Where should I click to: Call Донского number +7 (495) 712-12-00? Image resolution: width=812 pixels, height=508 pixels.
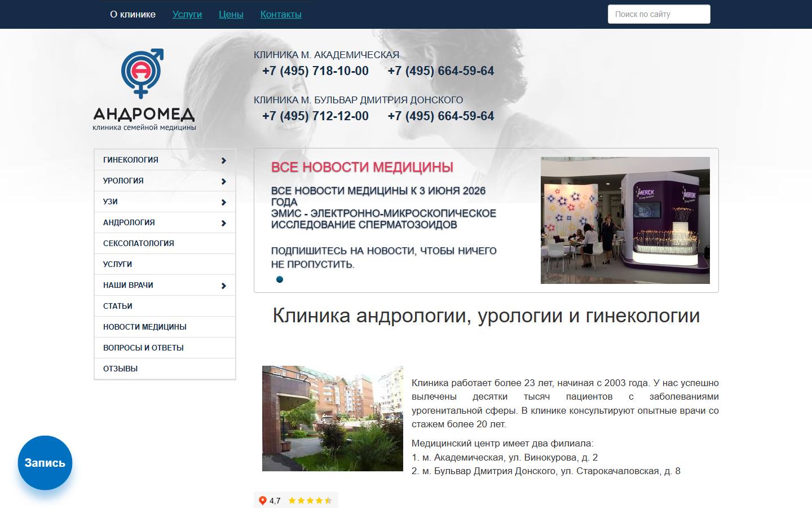point(315,116)
